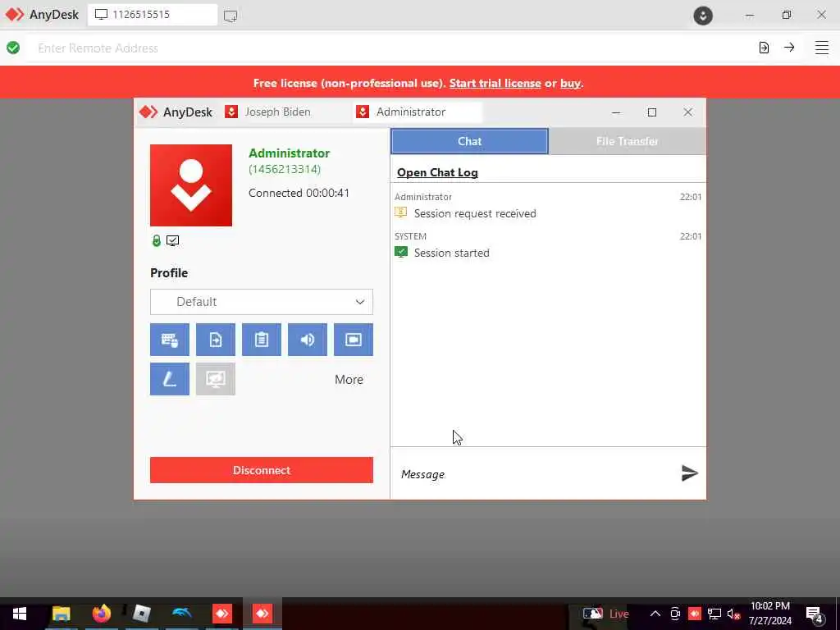Show hidden system tray icons

655,614
